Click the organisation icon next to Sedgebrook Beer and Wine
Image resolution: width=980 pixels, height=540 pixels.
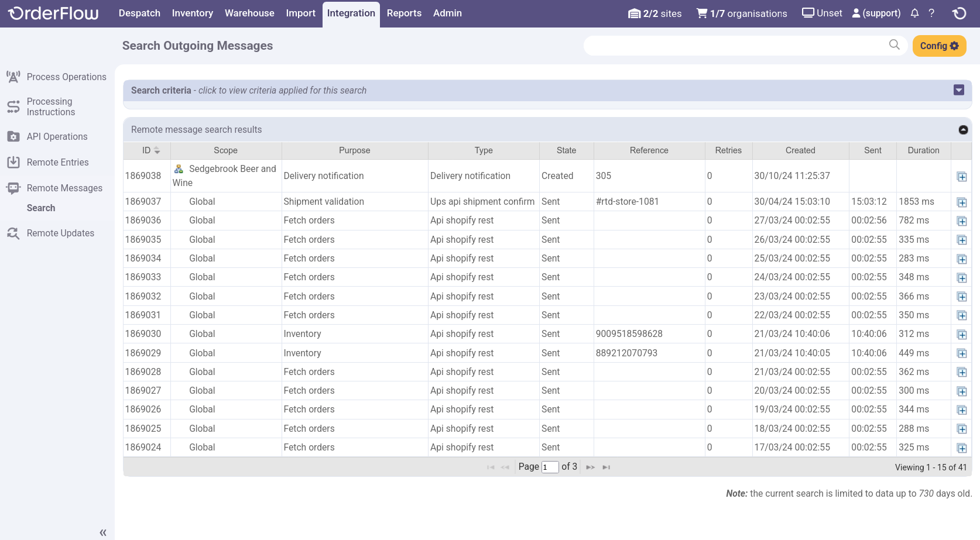[x=179, y=168]
